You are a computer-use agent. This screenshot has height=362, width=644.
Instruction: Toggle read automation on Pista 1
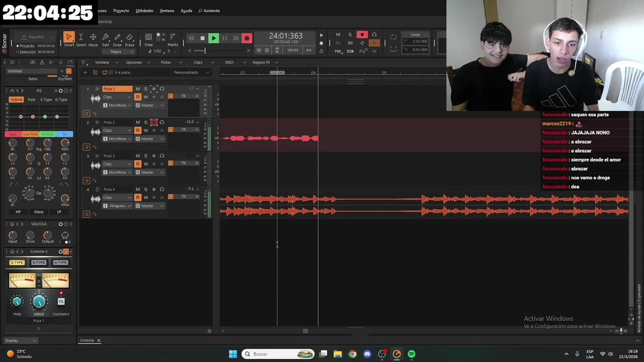(137, 97)
